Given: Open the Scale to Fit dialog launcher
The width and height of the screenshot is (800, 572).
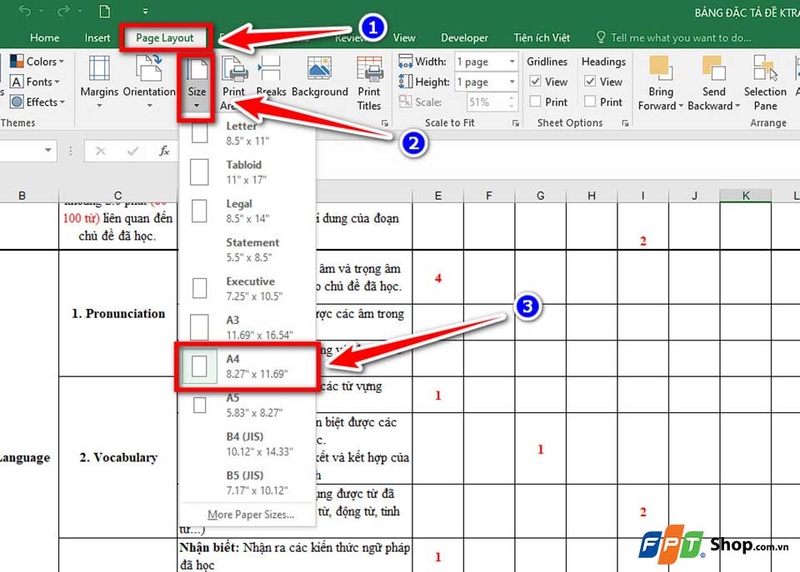Looking at the screenshot, I should click(515, 123).
